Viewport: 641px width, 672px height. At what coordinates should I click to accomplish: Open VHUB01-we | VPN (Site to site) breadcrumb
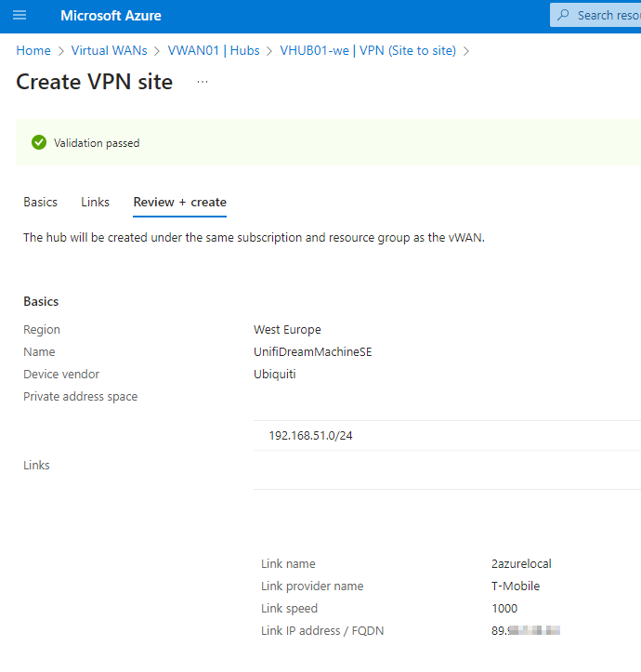368,50
